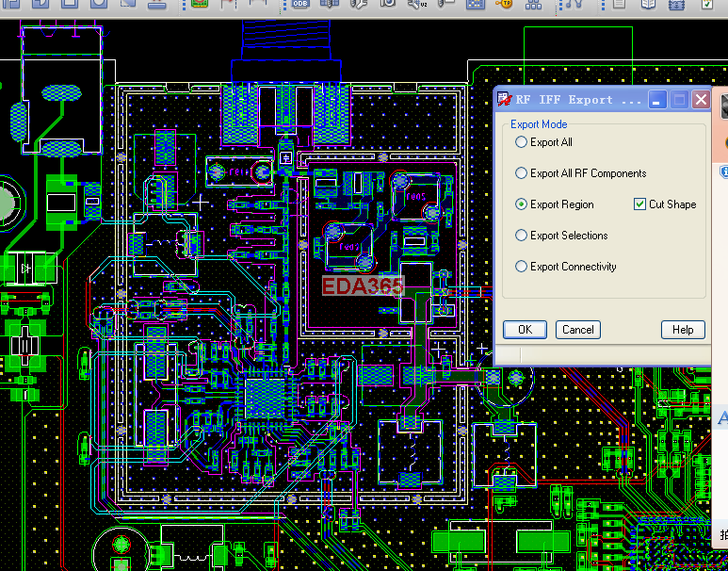The image size is (728, 571).
Task: Click the ODB toolbar icon
Action: [300, 4]
